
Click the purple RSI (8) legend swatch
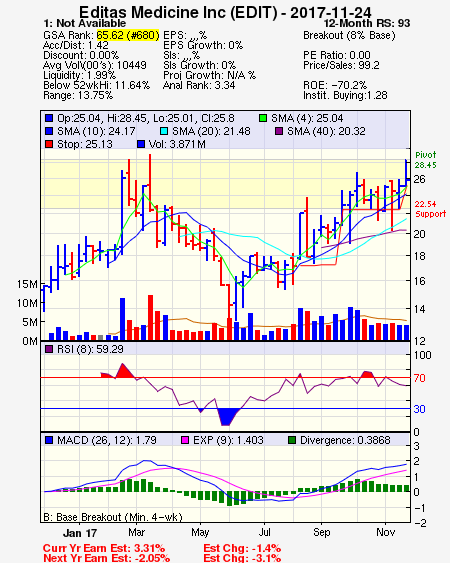click(x=49, y=349)
